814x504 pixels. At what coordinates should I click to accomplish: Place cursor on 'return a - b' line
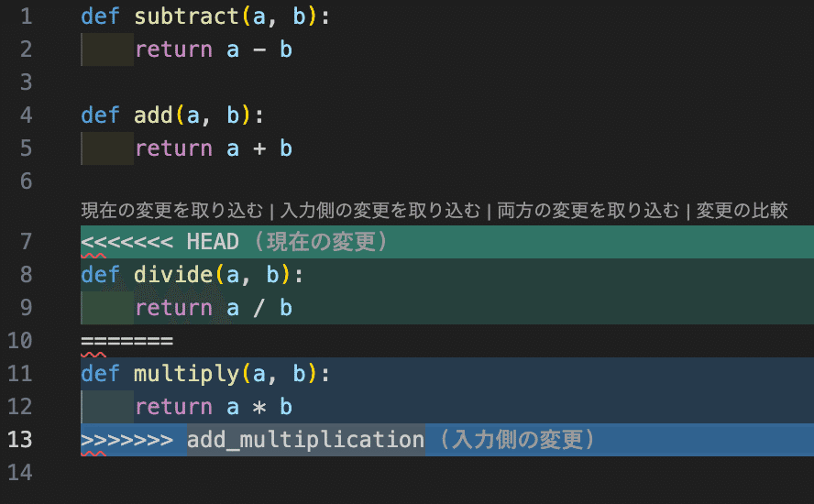coord(447,49)
